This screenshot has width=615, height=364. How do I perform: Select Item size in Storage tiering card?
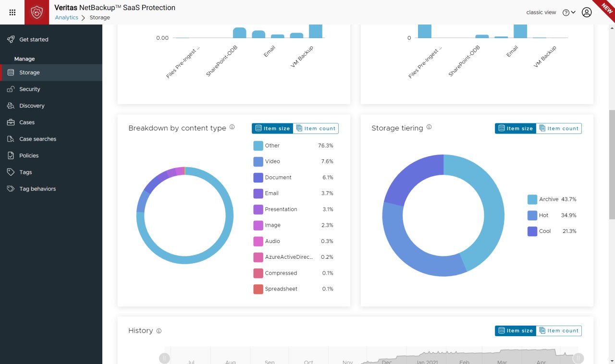coord(516,128)
